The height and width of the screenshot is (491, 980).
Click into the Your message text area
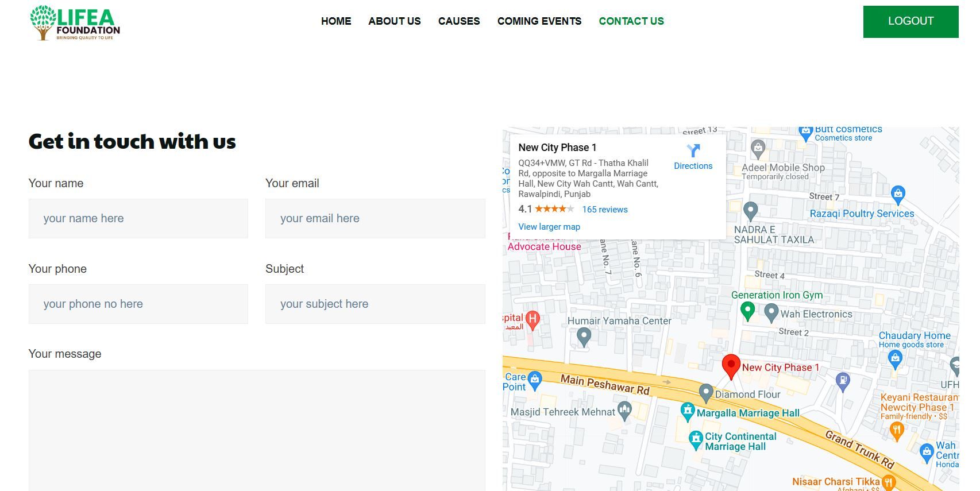(257, 430)
